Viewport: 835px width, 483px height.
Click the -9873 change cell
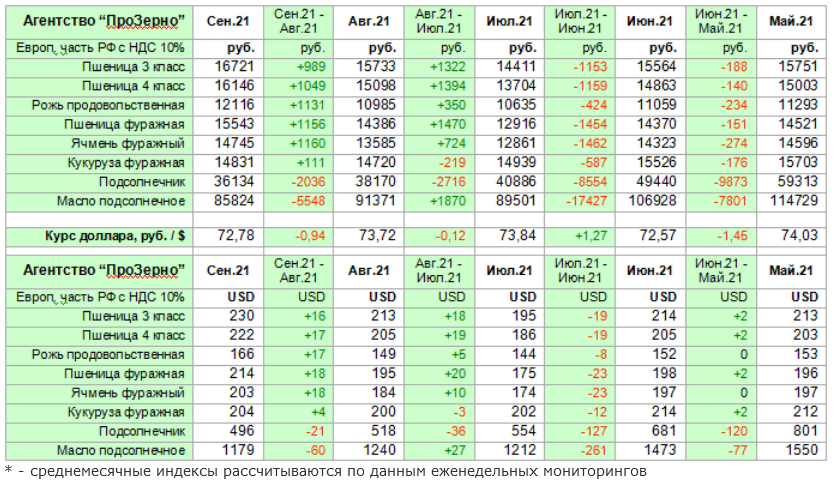[x=721, y=182]
